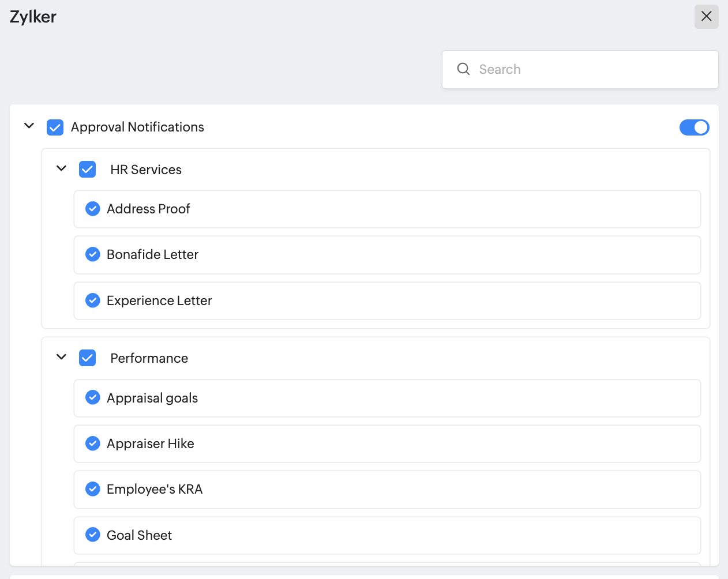Image resolution: width=728 pixels, height=579 pixels.
Task: Click the Approval Notifications heading text
Action: pyautogui.click(x=137, y=127)
